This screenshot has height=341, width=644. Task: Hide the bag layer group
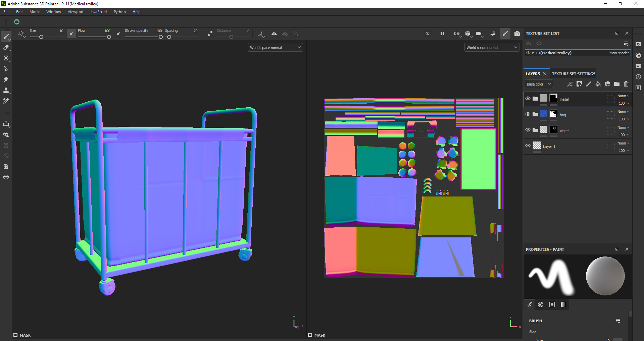coord(528,114)
